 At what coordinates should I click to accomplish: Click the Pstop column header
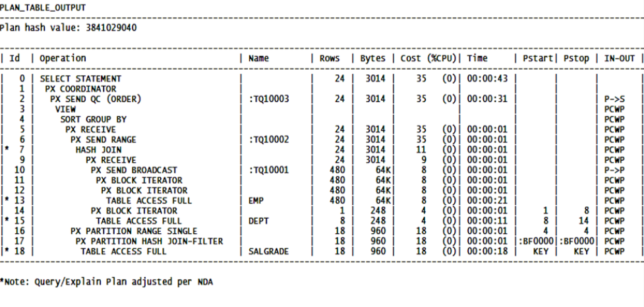click(576, 58)
